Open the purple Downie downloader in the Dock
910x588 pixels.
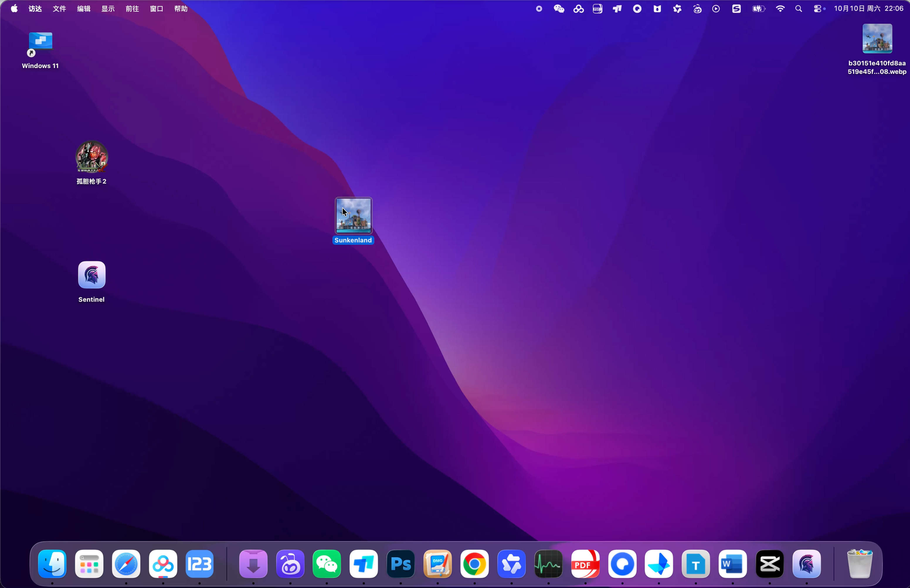(x=253, y=564)
